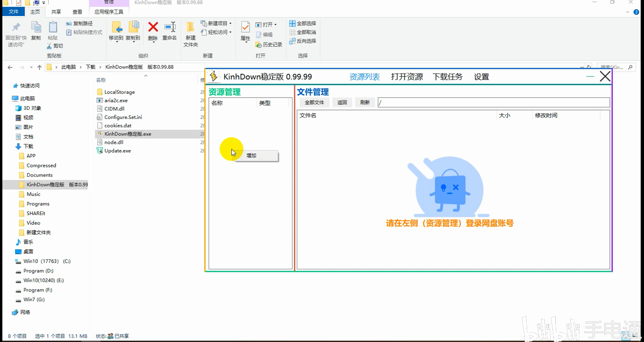Click Select None (全部取消) in ribbon
This screenshot has height=342, width=644.
(302, 33)
